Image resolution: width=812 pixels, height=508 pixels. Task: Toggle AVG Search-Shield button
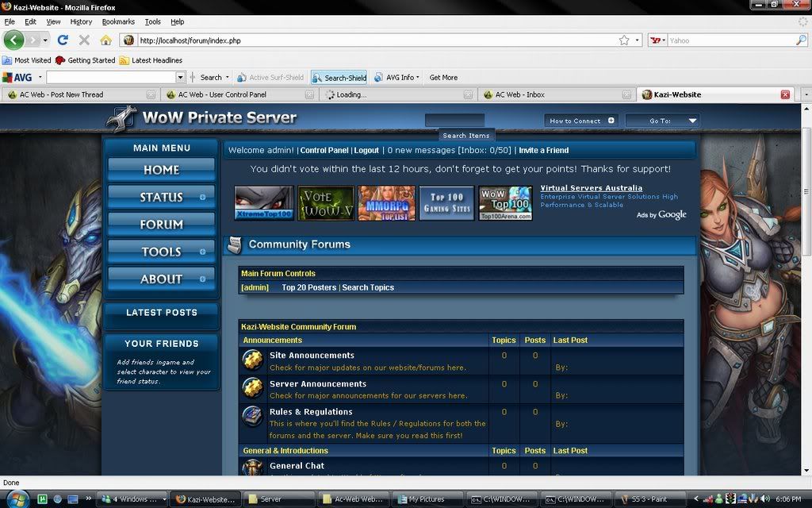click(339, 77)
